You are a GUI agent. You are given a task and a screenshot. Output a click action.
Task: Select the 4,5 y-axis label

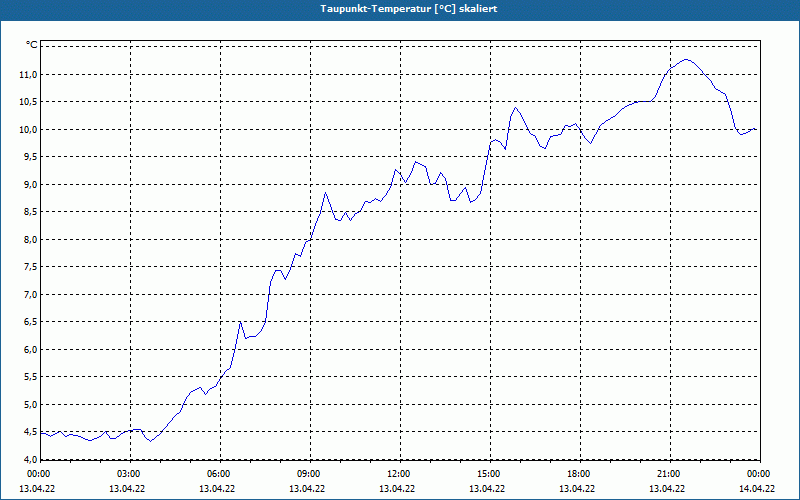(x=31, y=432)
